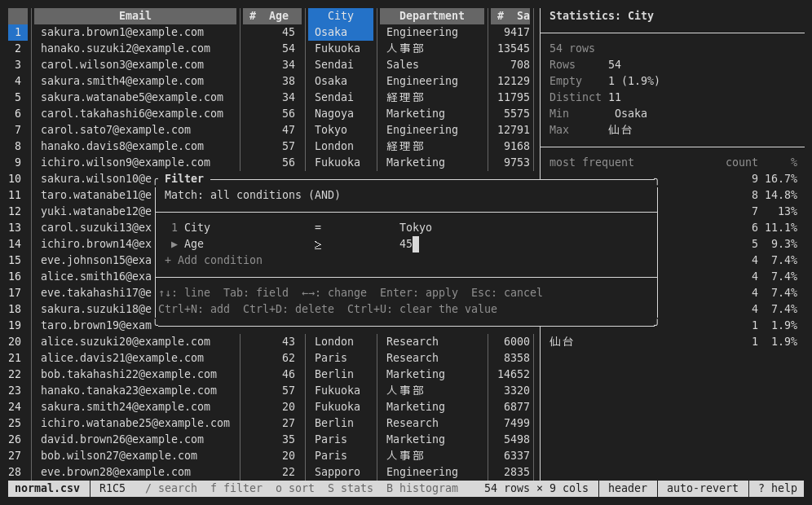Click alice.suzuki20@example.com email cell
Image resolution: width=812 pixels, height=505 pixels.
[x=126, y=341]
